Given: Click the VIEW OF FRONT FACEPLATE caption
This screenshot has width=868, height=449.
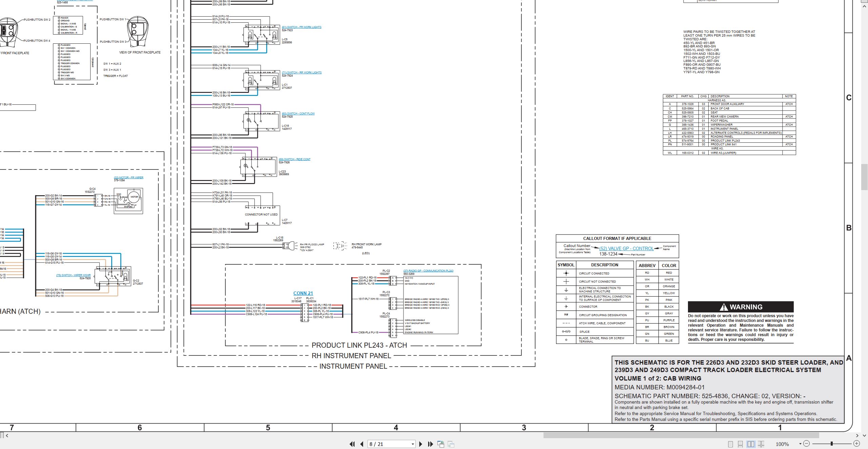Looking at the screenshot, I should pyautogui.click(x=140, y=53).
